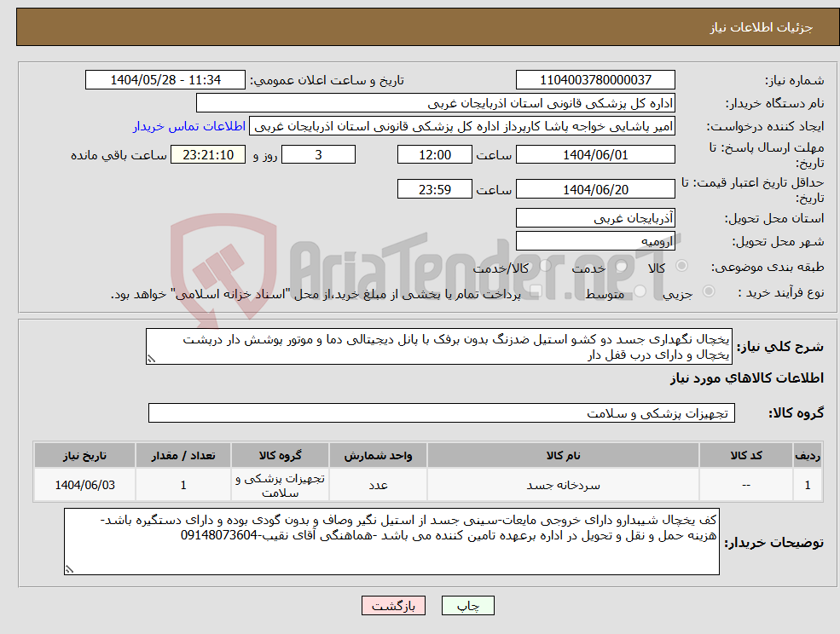This screenshot has width=840, height=634.
Task: Select the متوسط purchase type radio
Action: [x=640, y=291]
